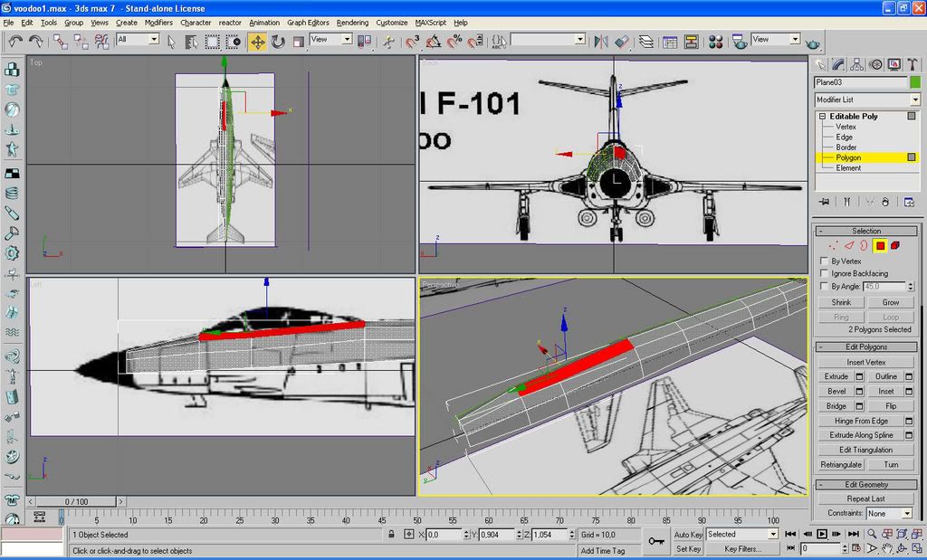
Task: Open Render Scene dialog teapot icon
Action: coord(739,42)
